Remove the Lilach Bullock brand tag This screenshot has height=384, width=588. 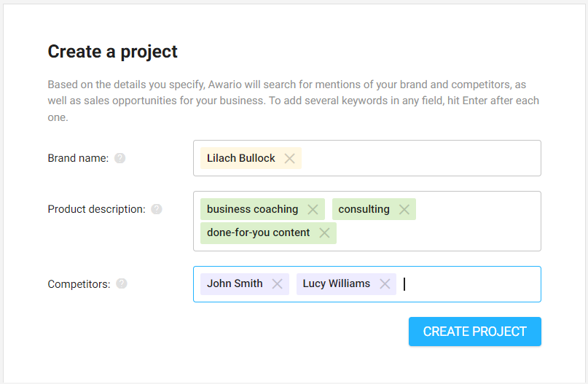pyautogui.click(x=290, y=158)
